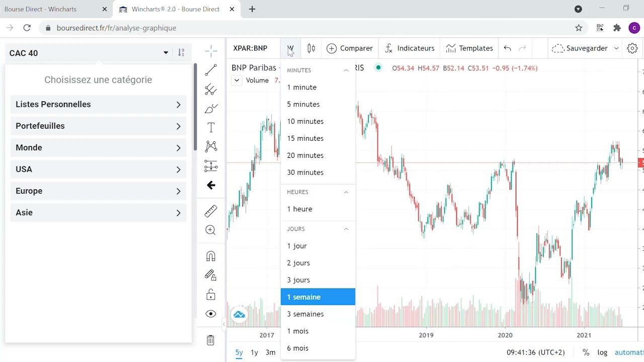Open the Asie category

point(98,213)
